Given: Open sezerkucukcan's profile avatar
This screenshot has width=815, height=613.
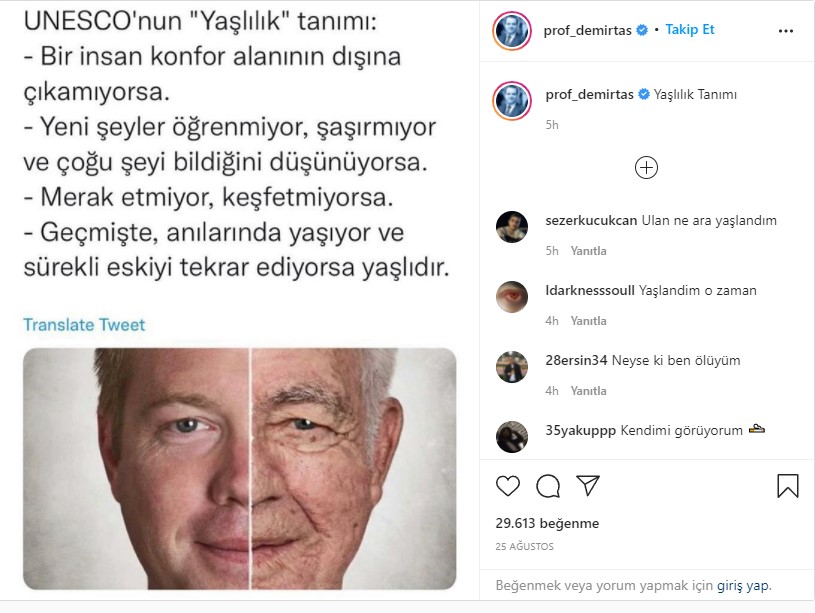Looking at the screenshot, I should (512, 227).
